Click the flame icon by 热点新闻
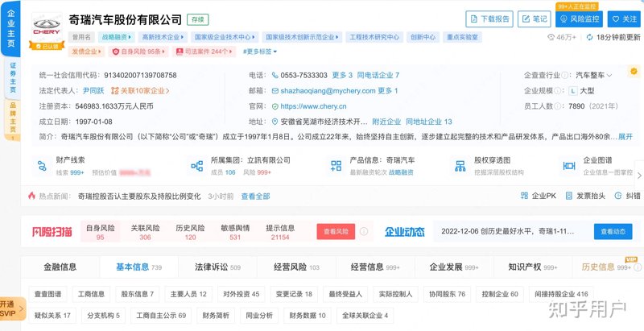This screenshot has height=331, width=644. tap(31, 196)
